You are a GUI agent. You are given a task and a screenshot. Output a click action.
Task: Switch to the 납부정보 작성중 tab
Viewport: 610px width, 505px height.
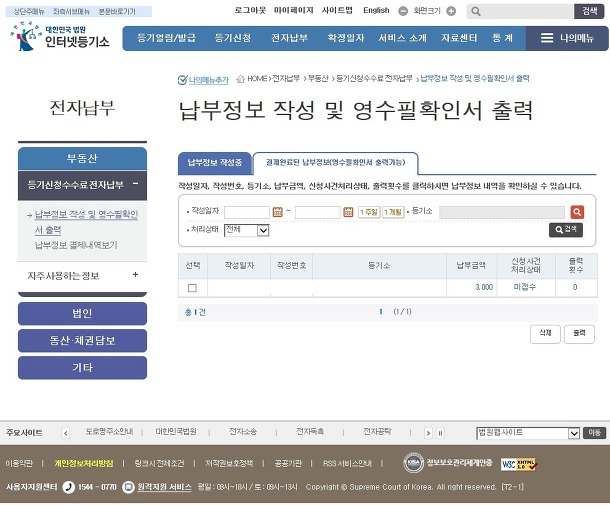pyautogui.click(x=215, y=163)
